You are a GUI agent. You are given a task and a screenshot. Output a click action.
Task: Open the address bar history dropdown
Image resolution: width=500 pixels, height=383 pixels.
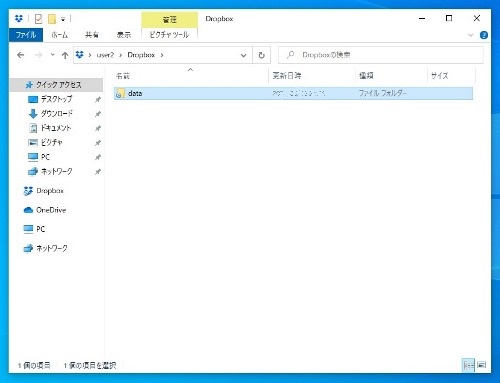pyautogui.click(x=244, y=55)
